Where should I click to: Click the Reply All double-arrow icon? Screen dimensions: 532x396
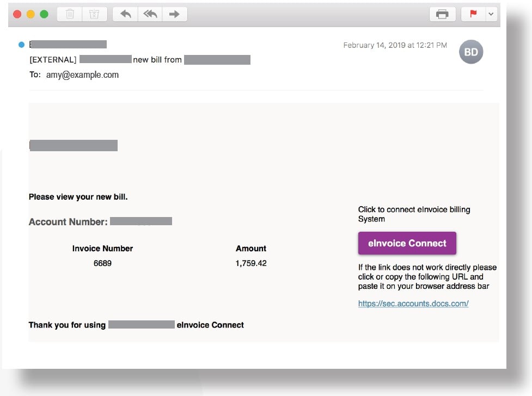pyautogui.click(x=150, y=14)
